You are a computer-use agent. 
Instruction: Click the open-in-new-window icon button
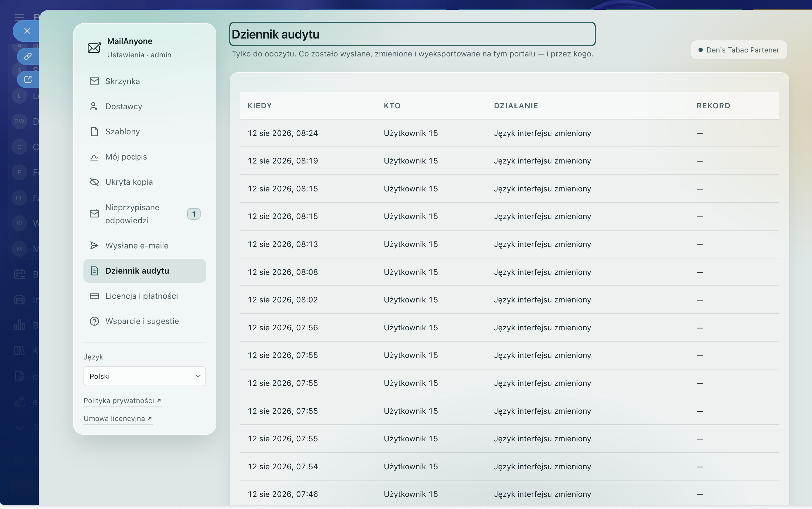(x=28, y=79)
